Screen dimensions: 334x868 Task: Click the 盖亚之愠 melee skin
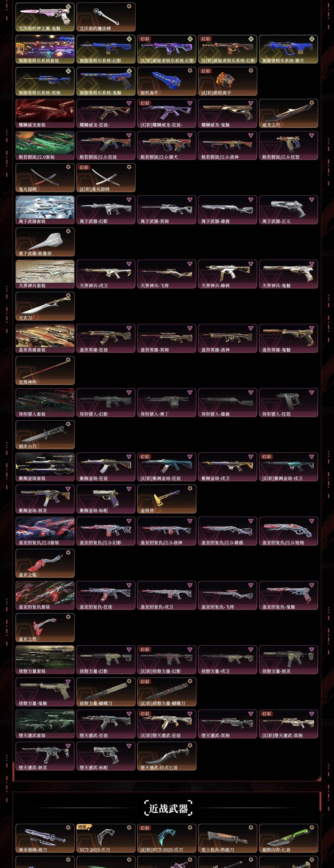click(45, 564)
